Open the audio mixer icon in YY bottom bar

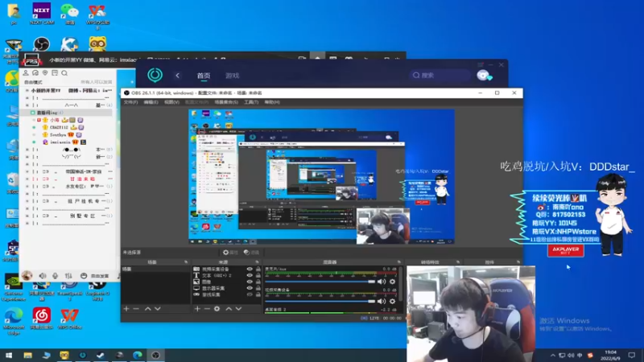point(68,276)
